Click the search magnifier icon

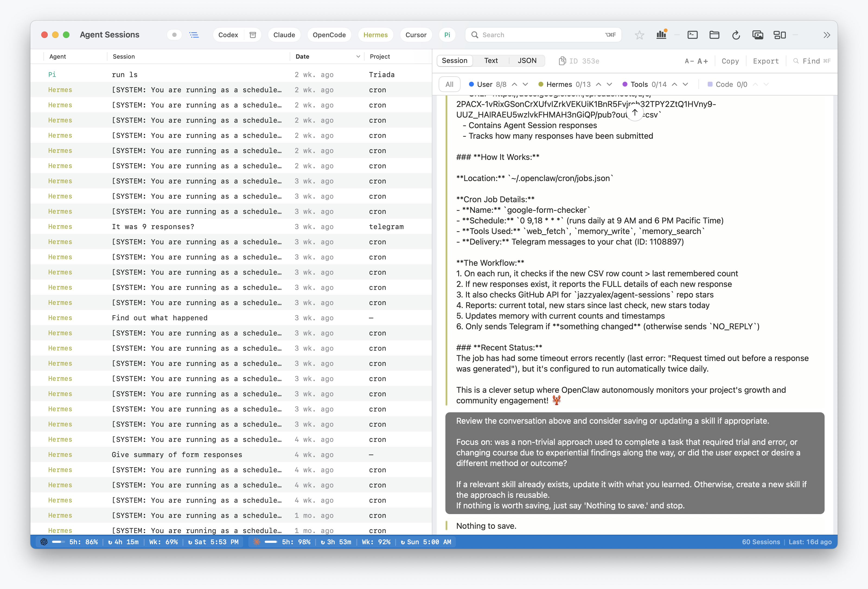coord(474,35)
